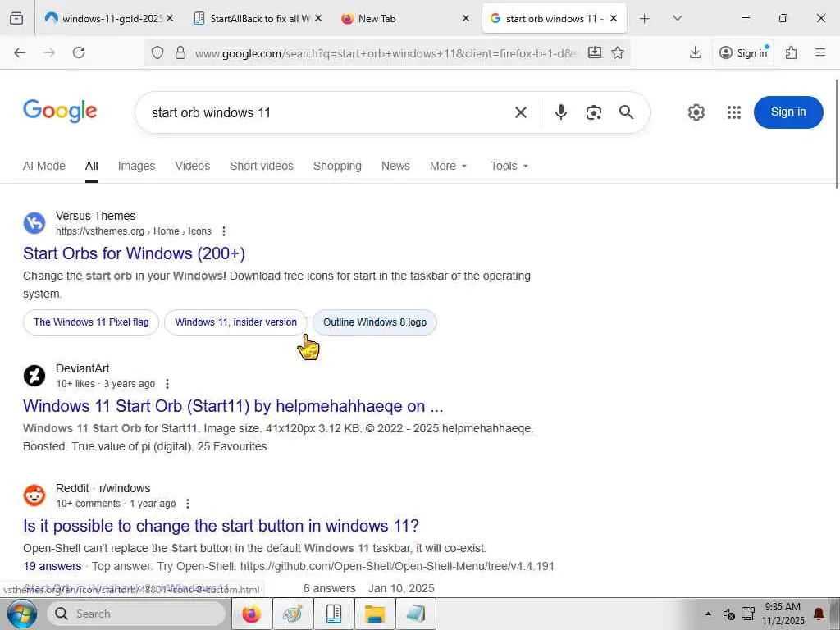Open File Explorer from the taskbar
This screenshot has height=630, width=840.
[375, 614]
